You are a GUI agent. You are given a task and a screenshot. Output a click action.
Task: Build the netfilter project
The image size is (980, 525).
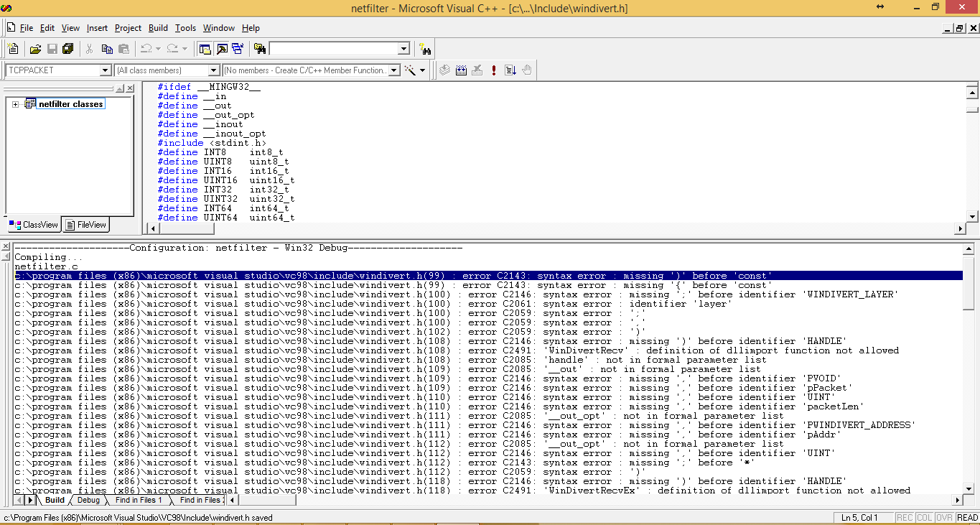(461, 70)
